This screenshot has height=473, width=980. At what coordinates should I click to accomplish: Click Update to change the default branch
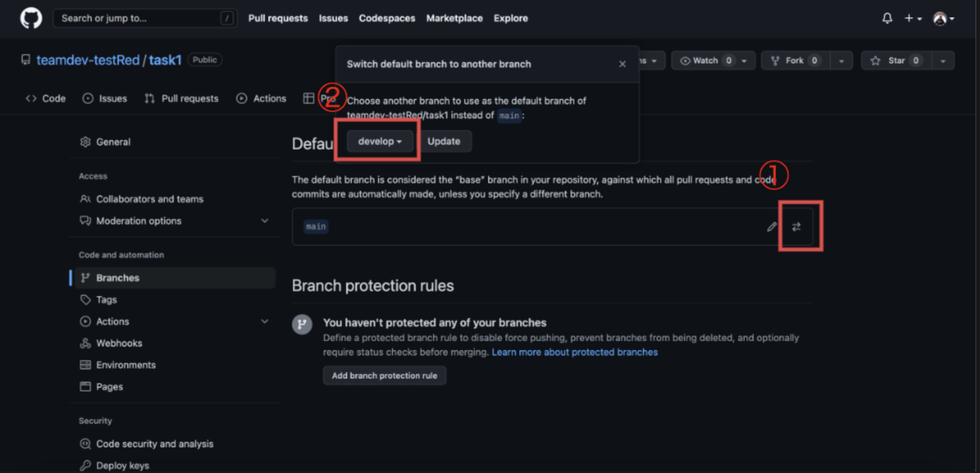pos(444,141)
